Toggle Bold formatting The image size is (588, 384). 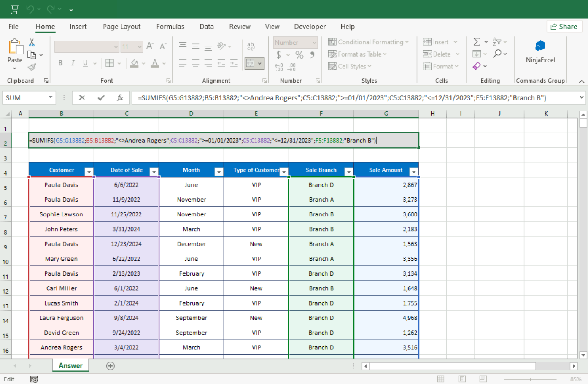point(60,63)
